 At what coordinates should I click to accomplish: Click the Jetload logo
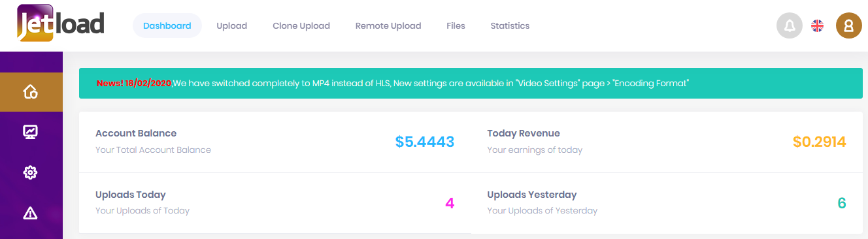click(x=61, y=24)
